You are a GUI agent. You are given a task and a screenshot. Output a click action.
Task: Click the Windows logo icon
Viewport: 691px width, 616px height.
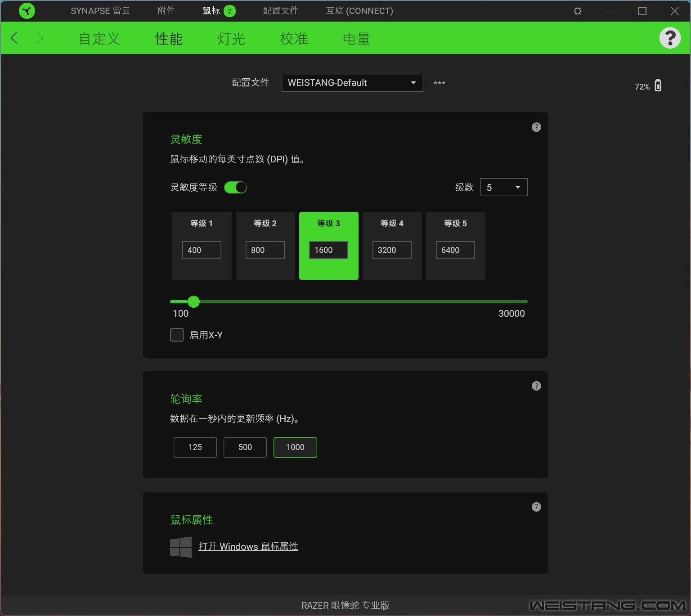point(181,547)
